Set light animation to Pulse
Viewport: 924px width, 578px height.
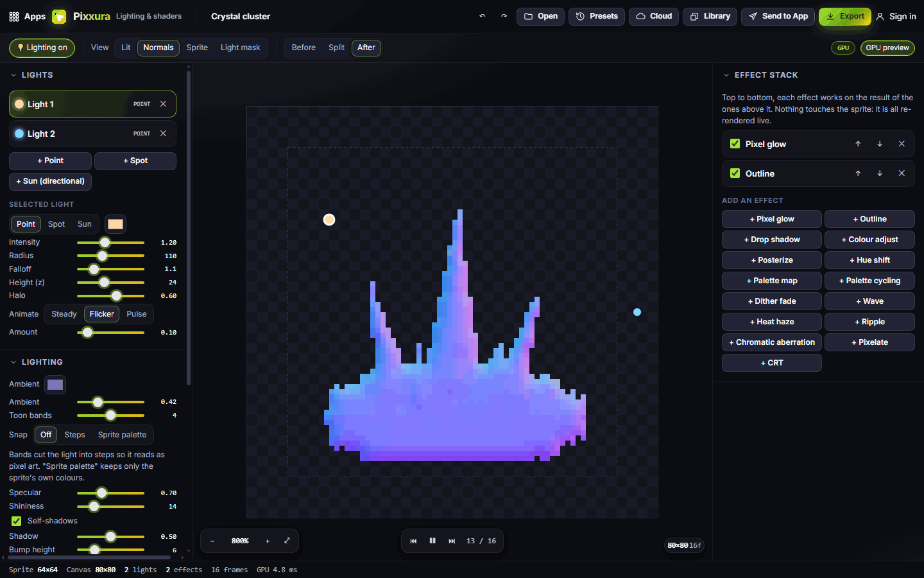[137, 314]
